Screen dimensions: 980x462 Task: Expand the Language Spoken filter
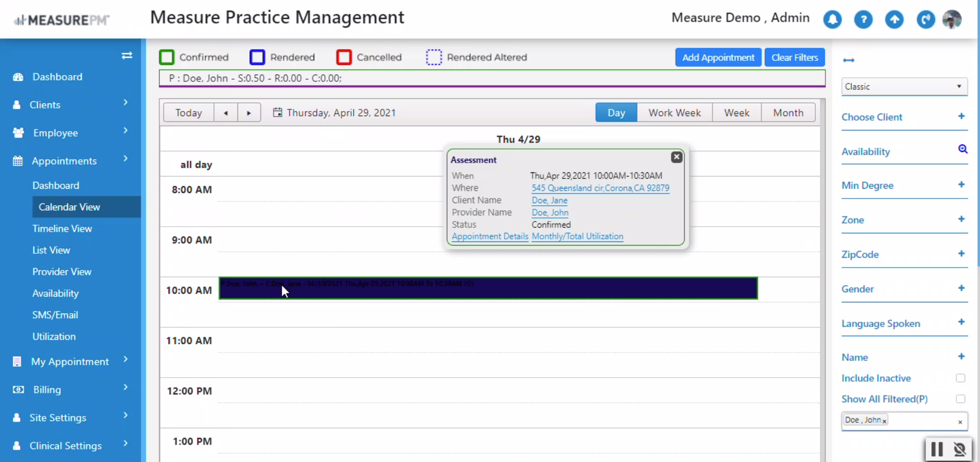pos(961,322)
